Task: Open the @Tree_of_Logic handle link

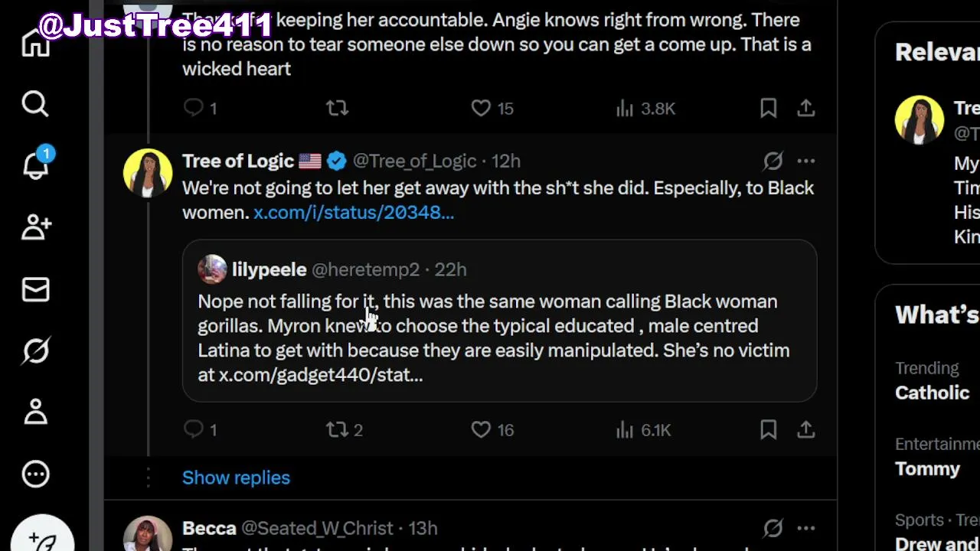Action: pos(414,161)
